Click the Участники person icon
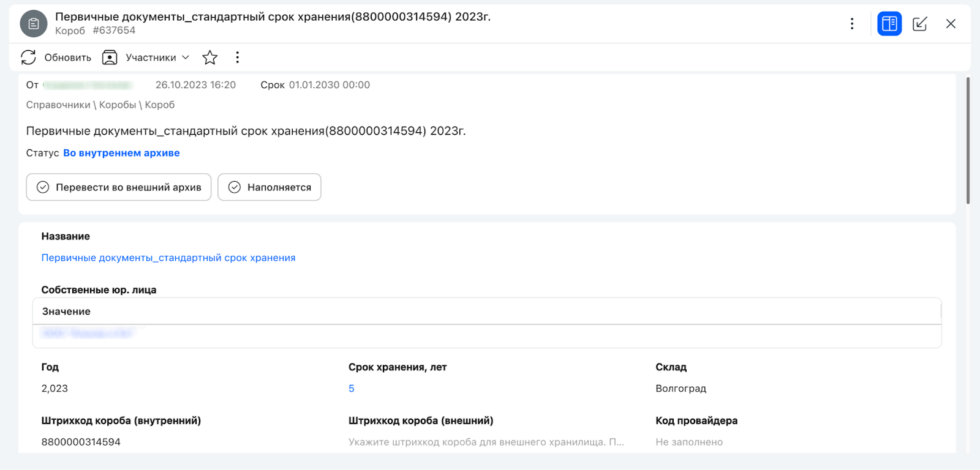 coord(110,58)
